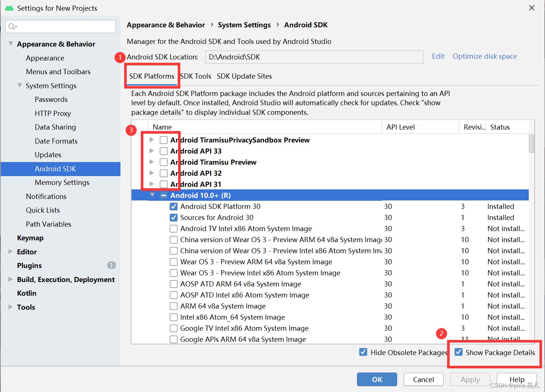Switch to SDK Platforms tab
This screenshot has height=392, width=545.
tap(152, 76)
